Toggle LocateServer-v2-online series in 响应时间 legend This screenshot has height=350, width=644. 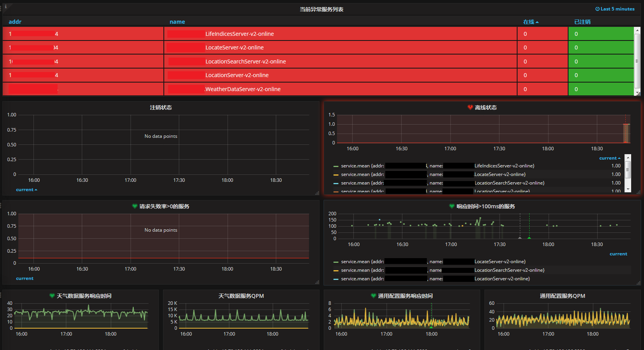(x=433, y=262)
